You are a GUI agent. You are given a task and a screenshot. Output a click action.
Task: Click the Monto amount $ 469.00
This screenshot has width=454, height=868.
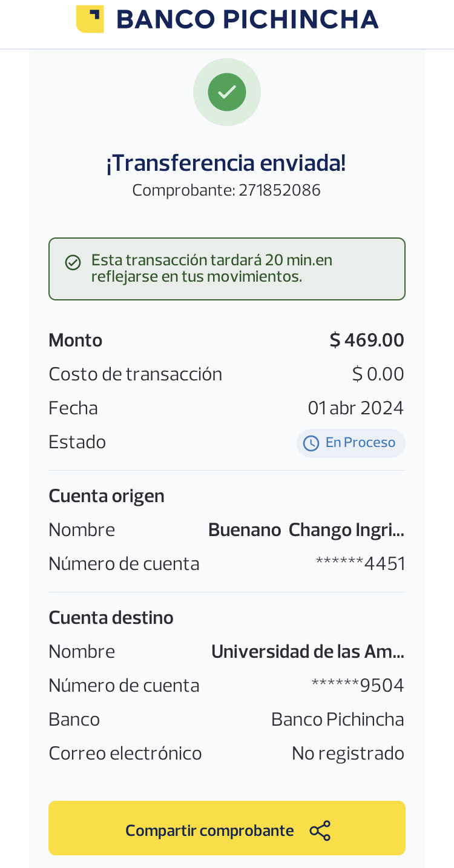(367, 340)
